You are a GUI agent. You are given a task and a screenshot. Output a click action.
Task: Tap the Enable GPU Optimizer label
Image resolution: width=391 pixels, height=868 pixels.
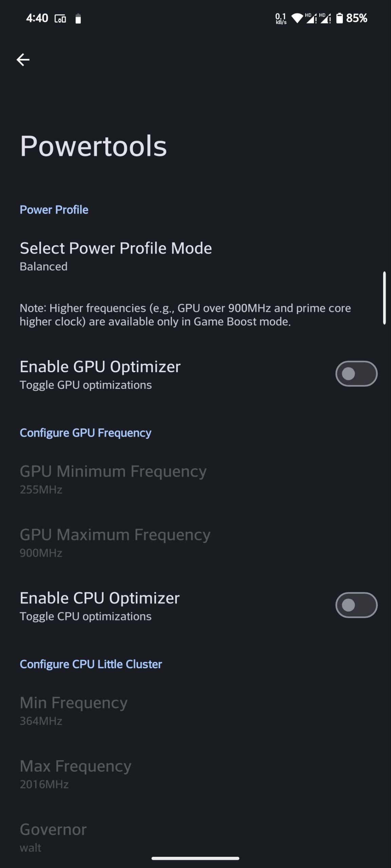coord(100,367)
